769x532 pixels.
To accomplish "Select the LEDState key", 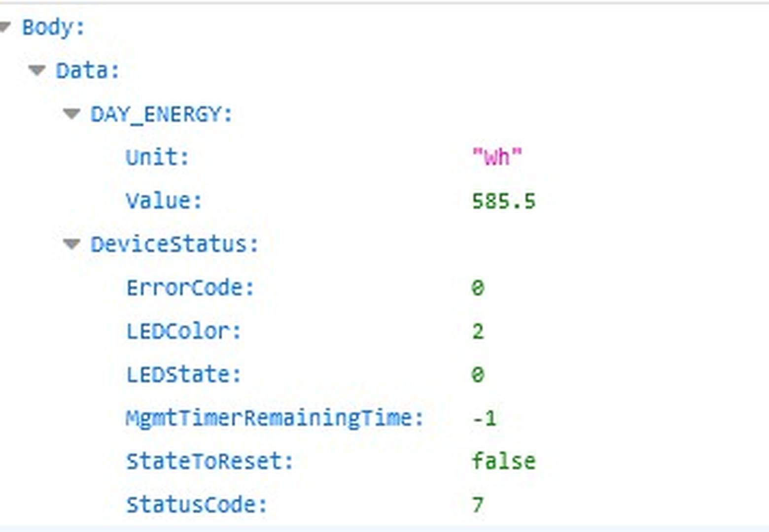I will [x=184, y=374].
